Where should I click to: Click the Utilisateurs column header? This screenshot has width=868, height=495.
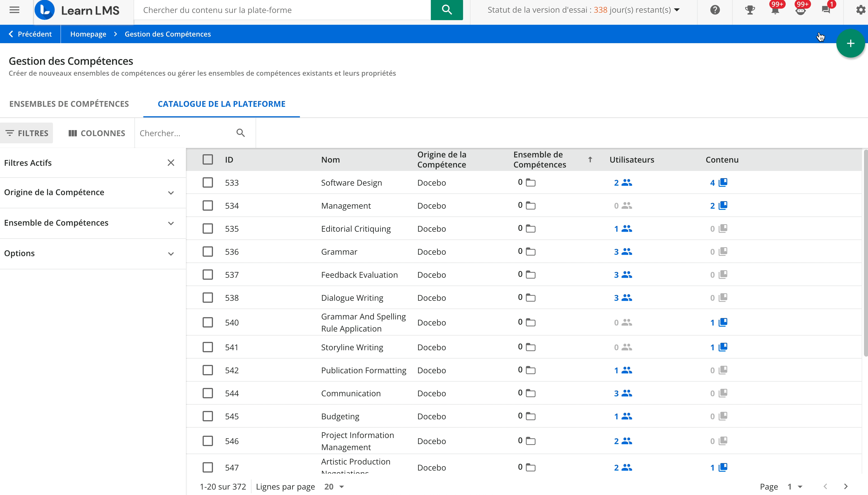coord(632,159)
